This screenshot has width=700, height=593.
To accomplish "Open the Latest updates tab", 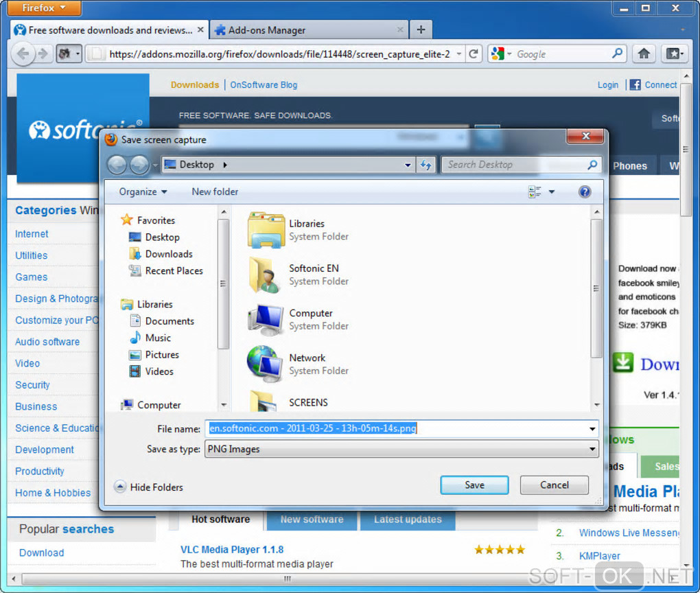I will tap(408, 520).
